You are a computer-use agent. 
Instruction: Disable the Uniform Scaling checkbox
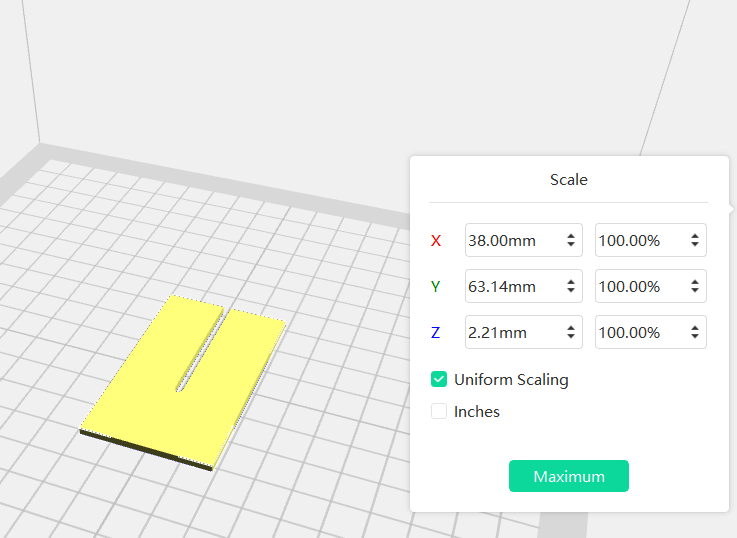coord(439,379)
